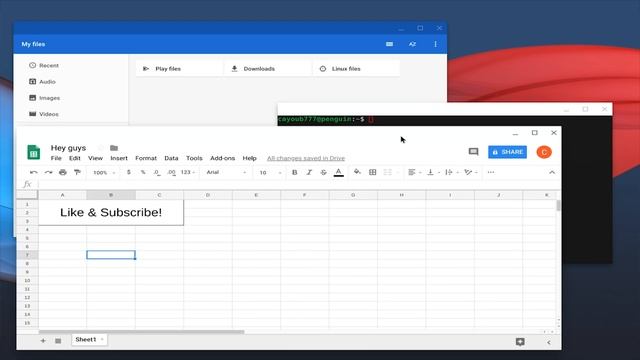Image resolution: width=640 pixels, height=360 pixels.
Task: Open the fill color picker
Action: click(357, 172)
